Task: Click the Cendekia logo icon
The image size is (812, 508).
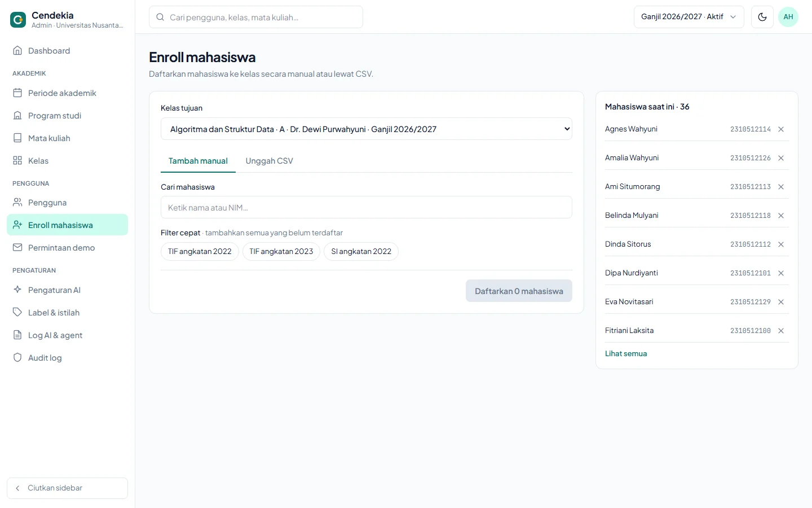Action: (x=18, y=20)
